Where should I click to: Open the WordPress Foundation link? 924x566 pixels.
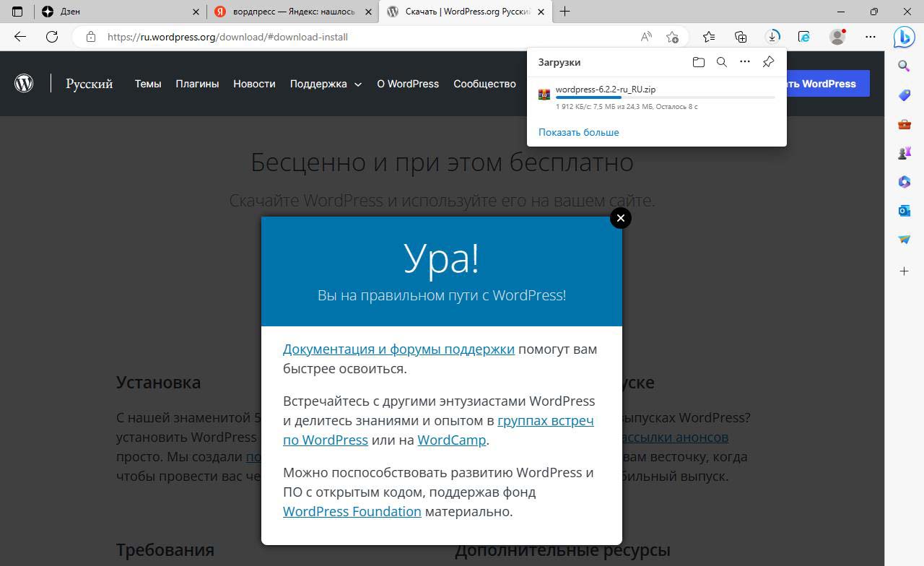coord(352,511)
